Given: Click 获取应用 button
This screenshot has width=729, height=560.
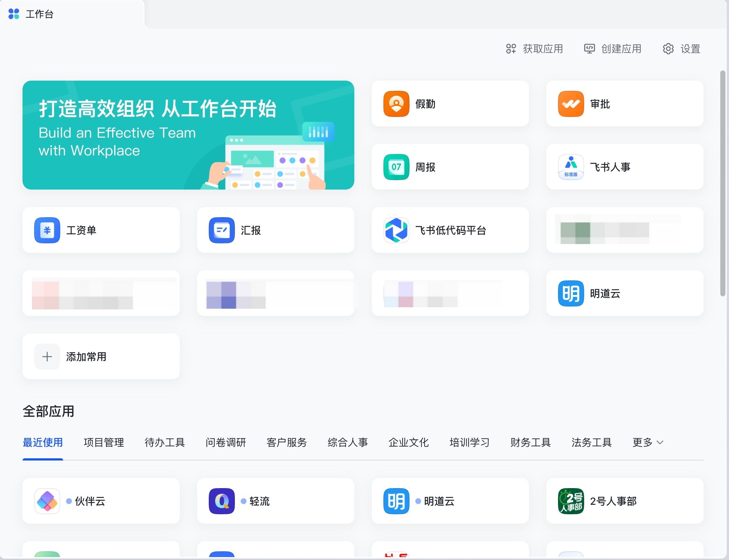Looking at the screenshot, I should pos(534,49).
